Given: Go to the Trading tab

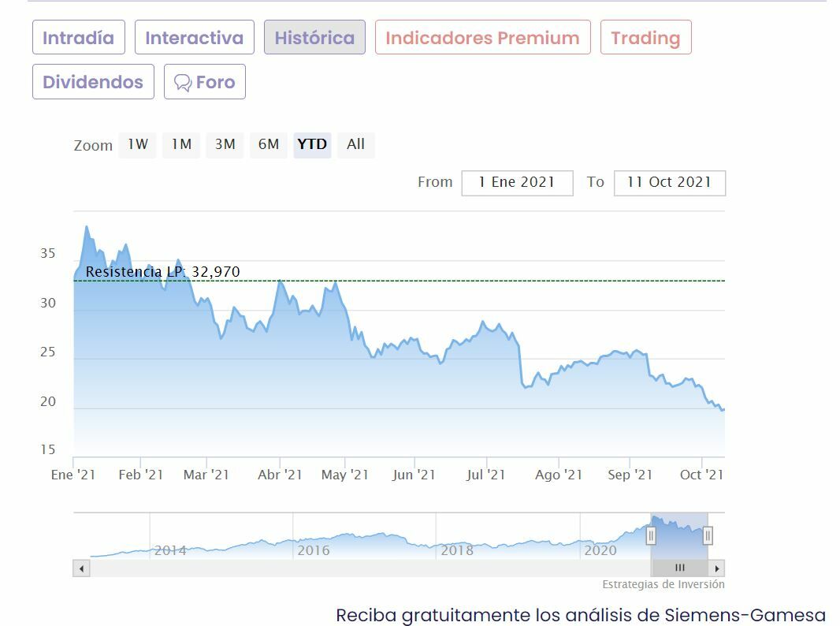Looking at the screenshot, I should [645, 38].
